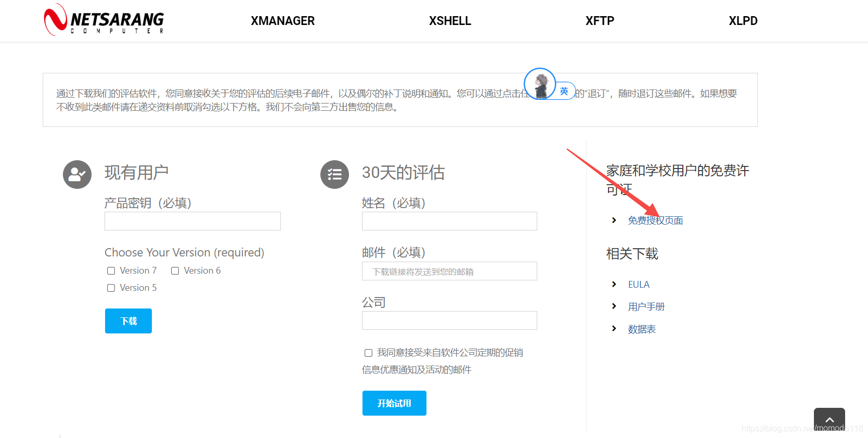Tick the 我同意接受 promotional email checkbox
The image size is (868, 438).
click(368, 353)
